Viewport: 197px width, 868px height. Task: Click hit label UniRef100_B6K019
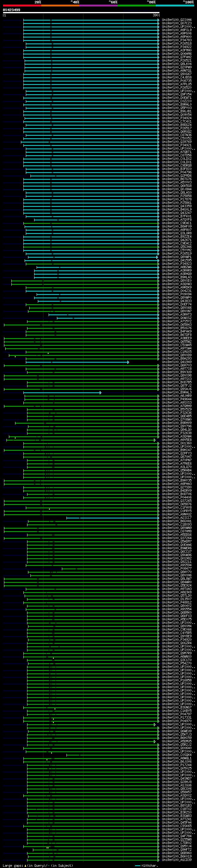(177, 857)
